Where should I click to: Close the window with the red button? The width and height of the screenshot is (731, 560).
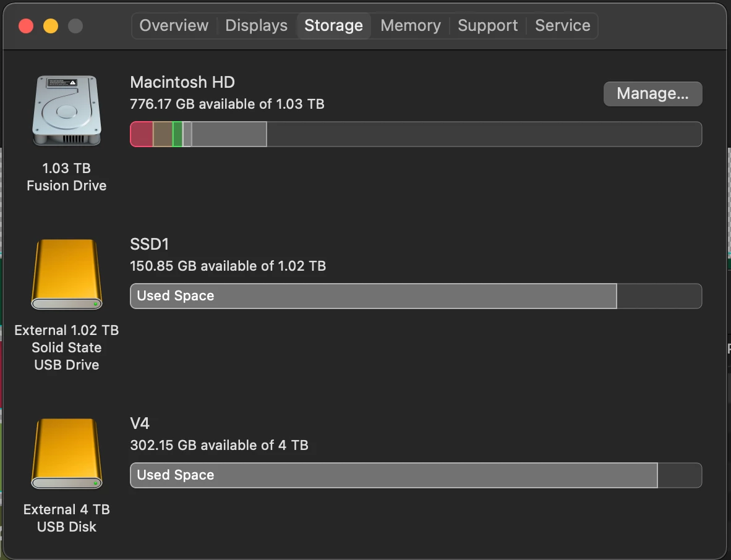pos(26,26)
